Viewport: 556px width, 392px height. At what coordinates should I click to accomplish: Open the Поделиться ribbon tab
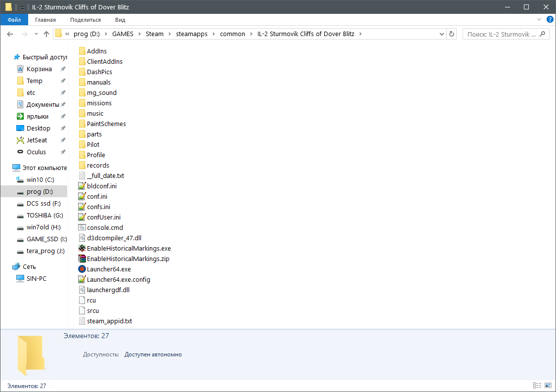pyautogui.click(x=86, y=20)
